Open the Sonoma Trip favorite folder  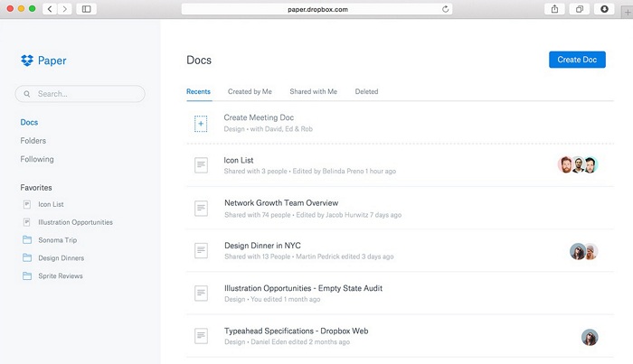tap(57, 240)
